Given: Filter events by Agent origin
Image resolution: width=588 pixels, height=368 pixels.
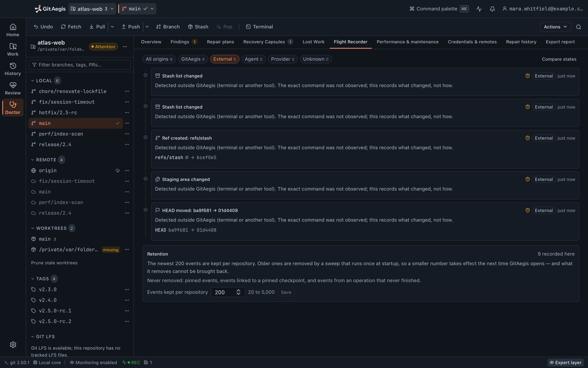Looking at the screenshot, I should pos(253,59).
